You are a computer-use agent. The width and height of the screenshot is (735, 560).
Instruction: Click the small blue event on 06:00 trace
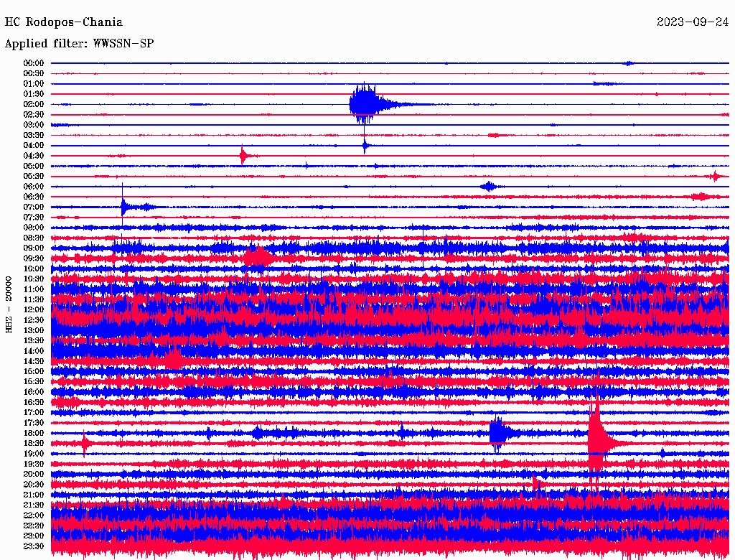pyautogui.click(x=489, y=187)
